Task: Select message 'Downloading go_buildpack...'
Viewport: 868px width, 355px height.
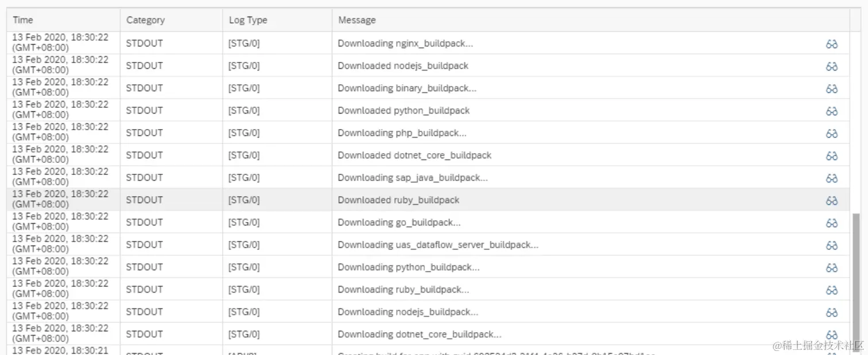Action: click(x=399, y=222)
